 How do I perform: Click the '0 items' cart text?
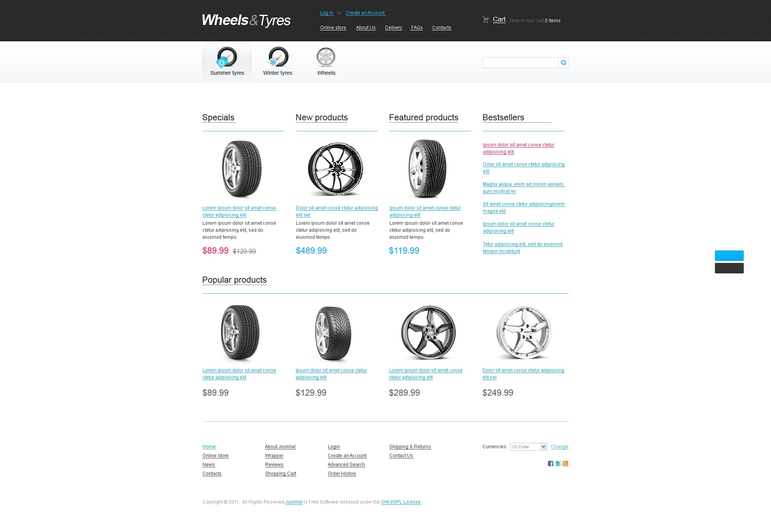(553, 21)
